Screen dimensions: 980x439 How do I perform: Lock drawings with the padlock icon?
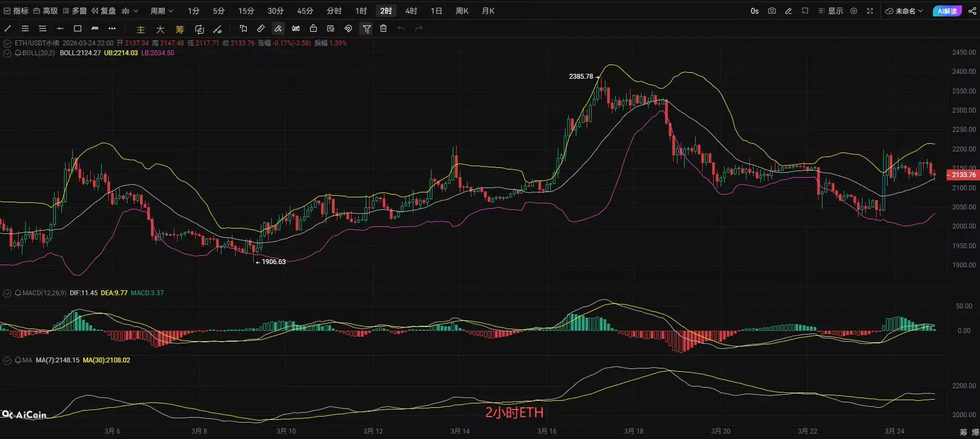(x=313, y=28)
